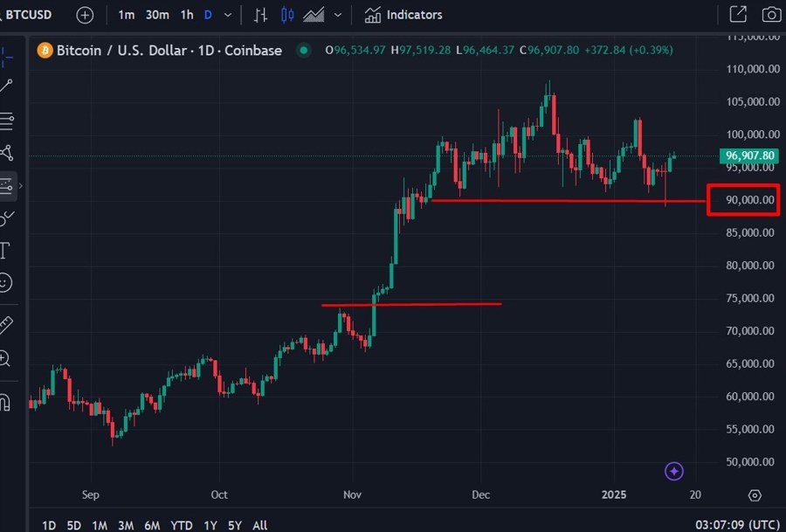Select the D daily interval

208,15
